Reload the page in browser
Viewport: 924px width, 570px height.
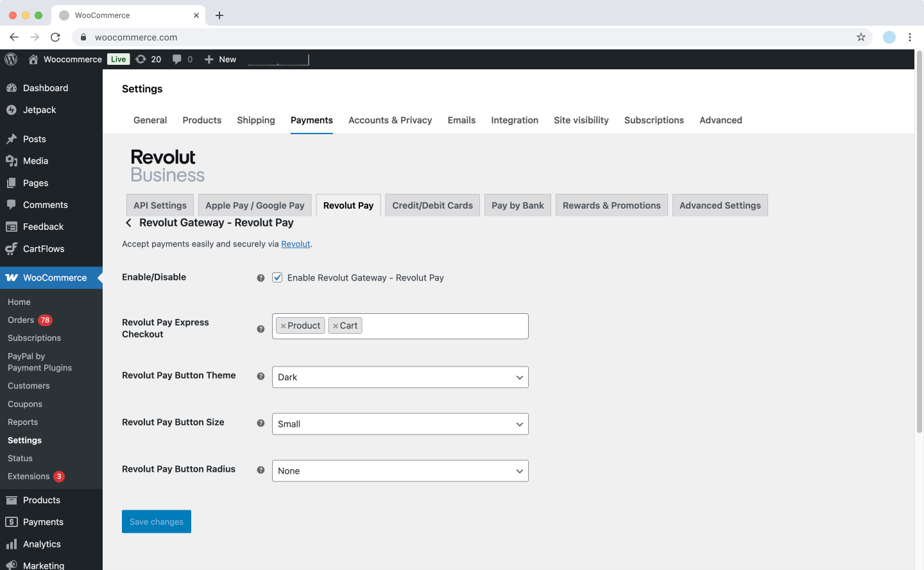pos(55,37)
